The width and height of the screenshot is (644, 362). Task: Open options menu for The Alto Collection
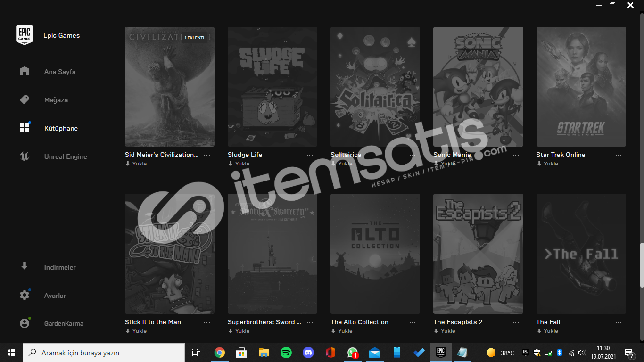point(413,322)
